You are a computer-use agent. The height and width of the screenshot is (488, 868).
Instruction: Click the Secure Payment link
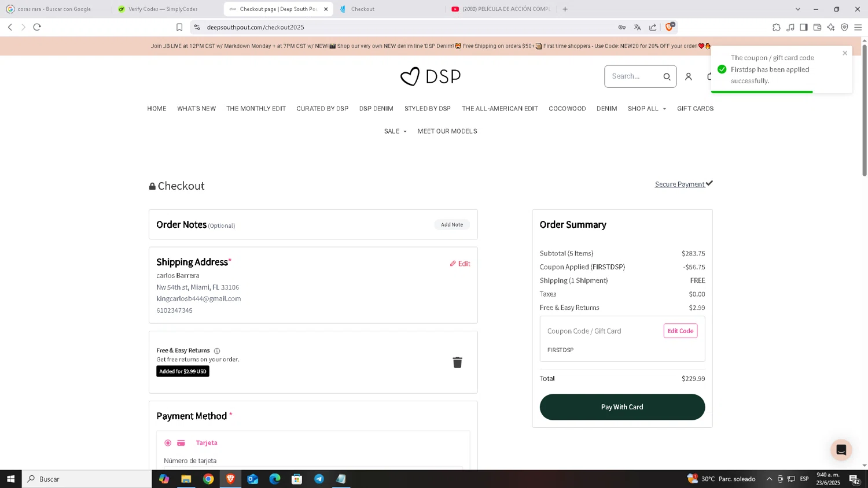[x=683, y=184]
